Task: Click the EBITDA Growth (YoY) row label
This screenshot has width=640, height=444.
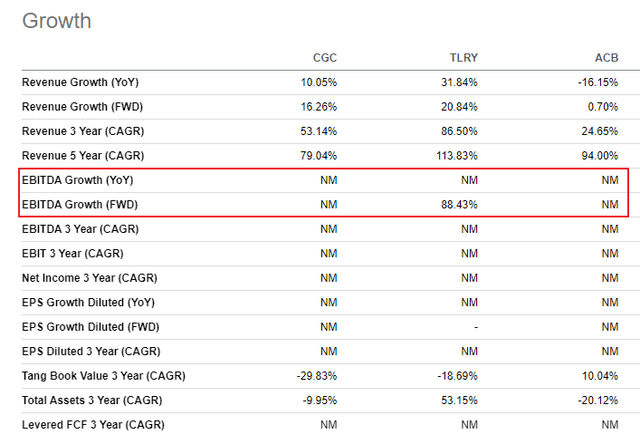Action: [x=76, y=180]
